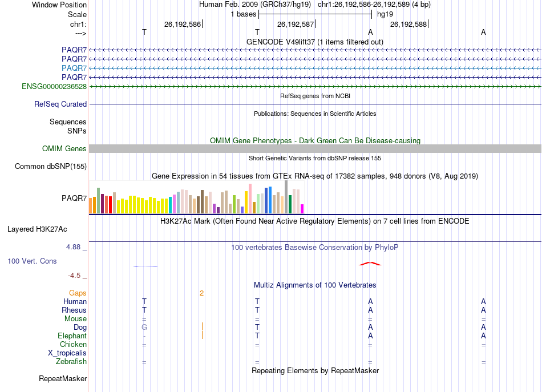
Task: Click the chr1:26,192,586-26,192,589 (4 bp) position text
Action: pos(374,5)
